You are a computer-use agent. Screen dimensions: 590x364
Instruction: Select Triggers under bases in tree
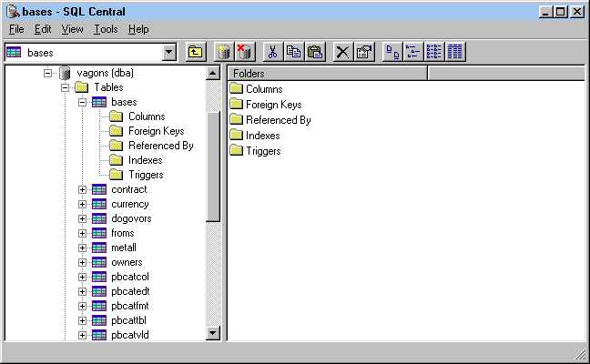[146, 175]
